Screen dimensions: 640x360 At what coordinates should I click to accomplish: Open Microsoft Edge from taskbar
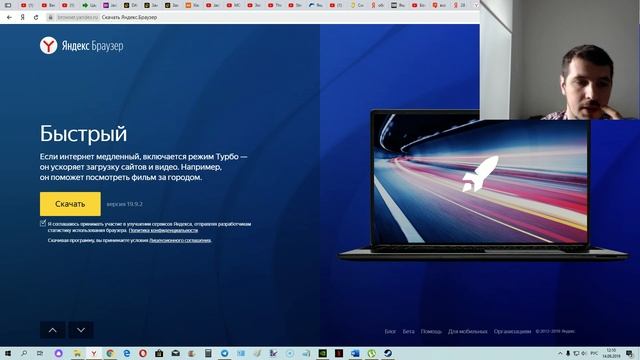click(127, 353)
